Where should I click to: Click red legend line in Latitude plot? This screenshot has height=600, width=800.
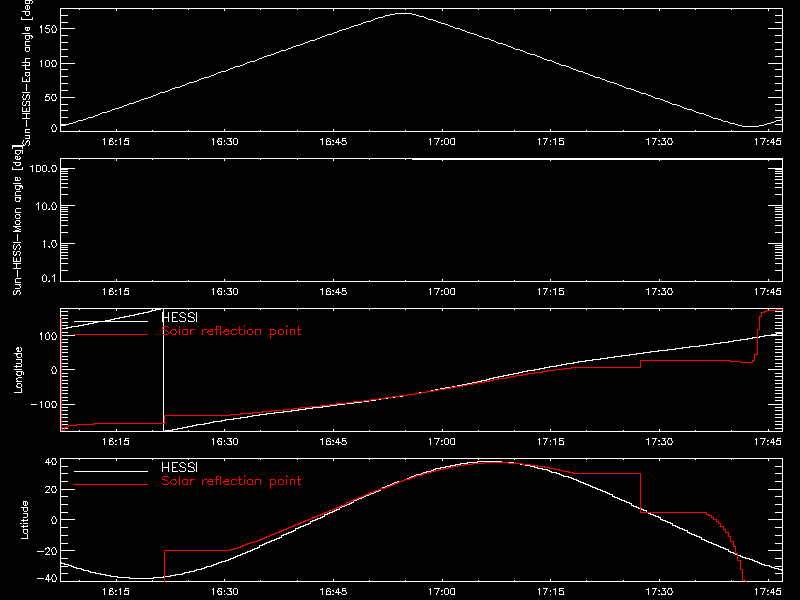click(x=111, y=484)
